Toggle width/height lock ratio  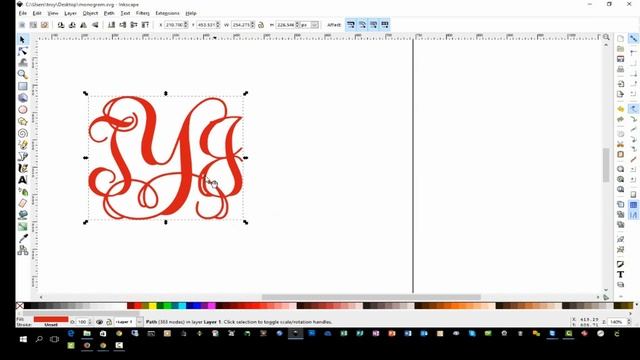(x=261, y=25)
